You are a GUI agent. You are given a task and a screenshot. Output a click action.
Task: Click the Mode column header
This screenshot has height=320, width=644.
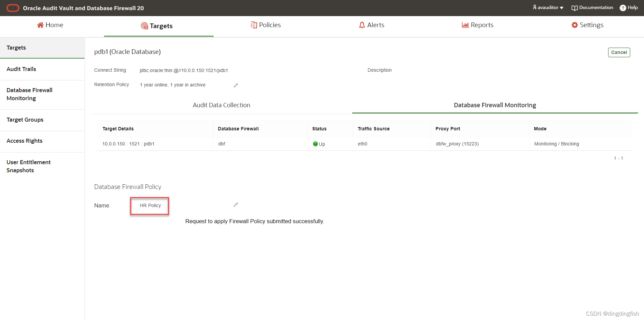coord(540,129)
